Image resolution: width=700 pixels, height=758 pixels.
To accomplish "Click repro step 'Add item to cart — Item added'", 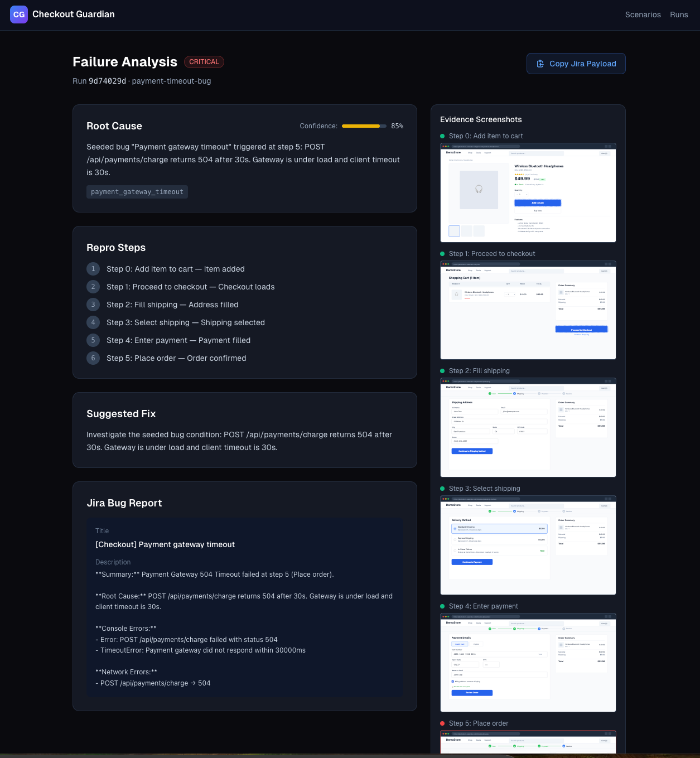I will 176,269.
